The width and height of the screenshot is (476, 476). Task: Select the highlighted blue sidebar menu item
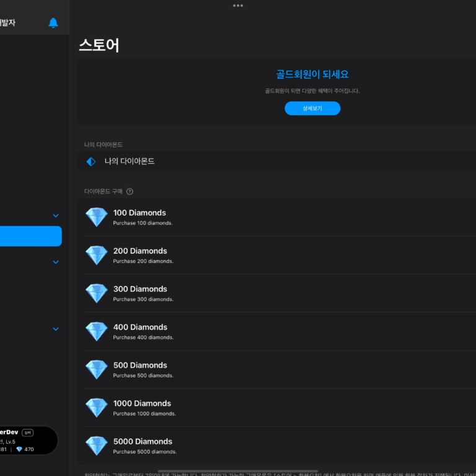click(x=30, y=236)
